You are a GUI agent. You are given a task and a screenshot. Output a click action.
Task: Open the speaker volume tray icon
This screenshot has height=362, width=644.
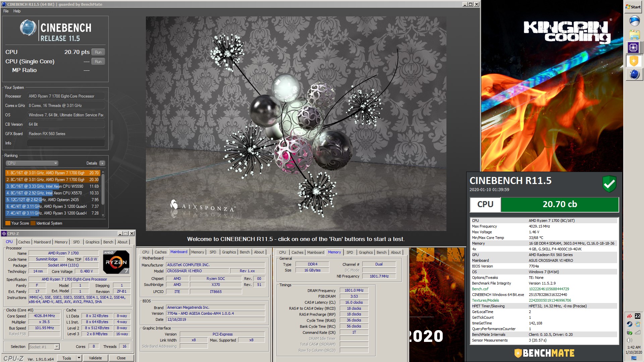[x=630, y=340]
